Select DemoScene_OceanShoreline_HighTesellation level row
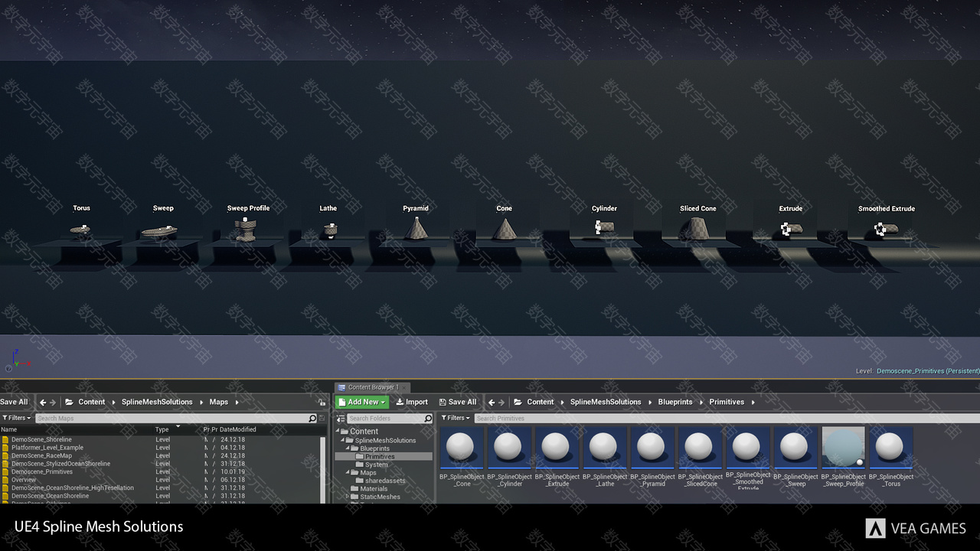The image size is (980, 551). tap(159, 487)
